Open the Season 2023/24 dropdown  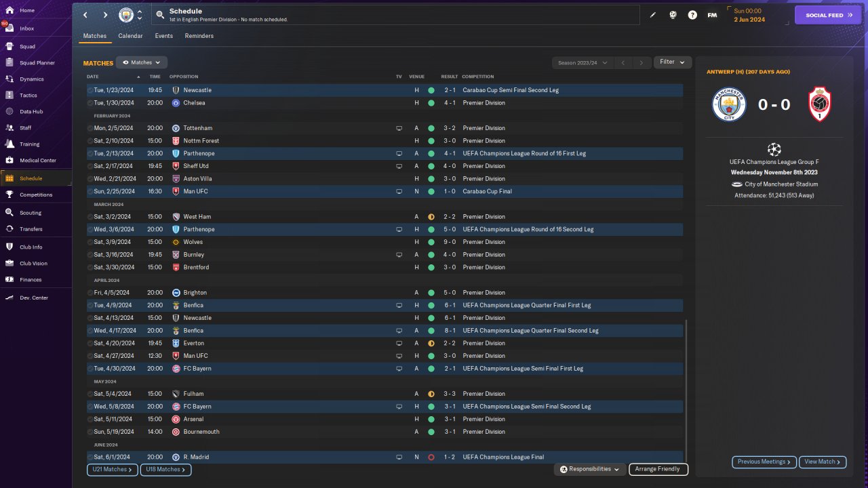[582, 63]
